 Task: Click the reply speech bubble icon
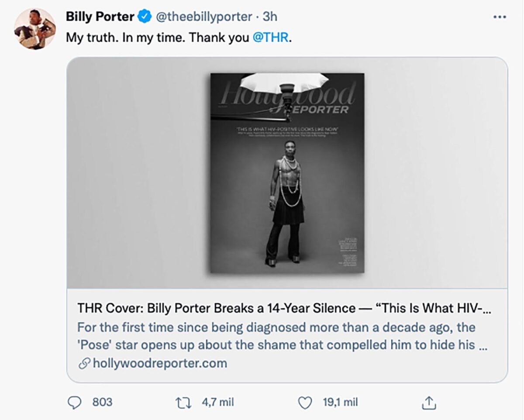point(74,401)
